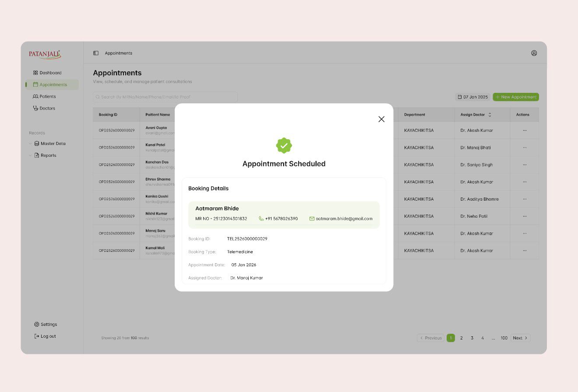Click the green checkmark success badge
578x392 pixels.
click(x=284, y=145)
